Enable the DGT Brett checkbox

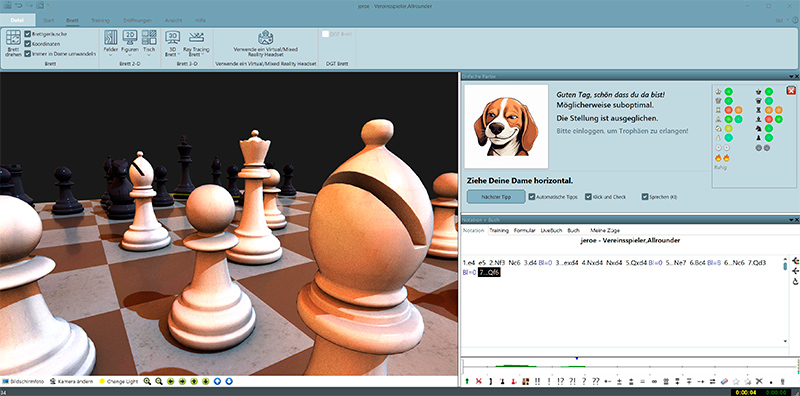[x=326, y=34]
